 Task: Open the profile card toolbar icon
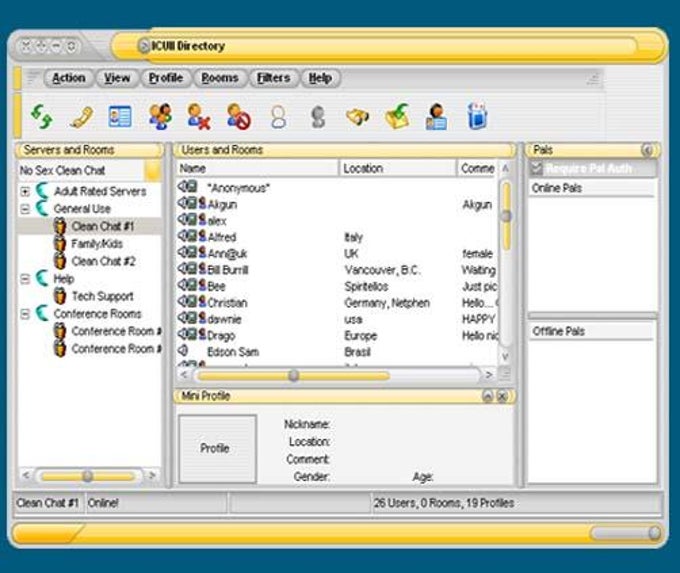pos(120,116)
